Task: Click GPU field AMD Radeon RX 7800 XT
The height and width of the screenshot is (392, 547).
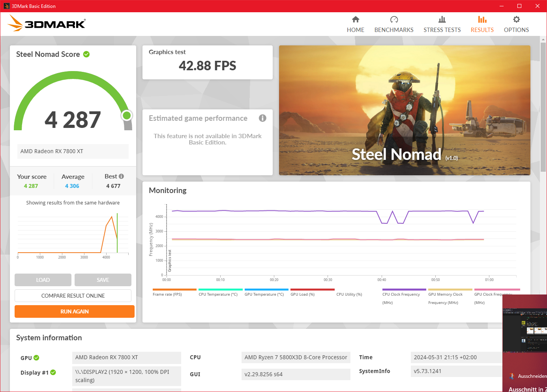Action: (126, 357)
